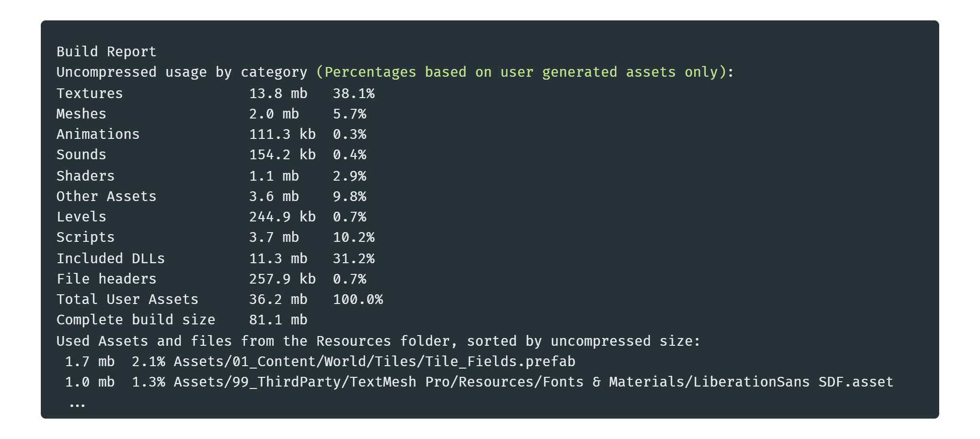This screenshot has width=980, height=439.
Task: Click the Sounds 0.4% percentage
Action: (350, 154)
